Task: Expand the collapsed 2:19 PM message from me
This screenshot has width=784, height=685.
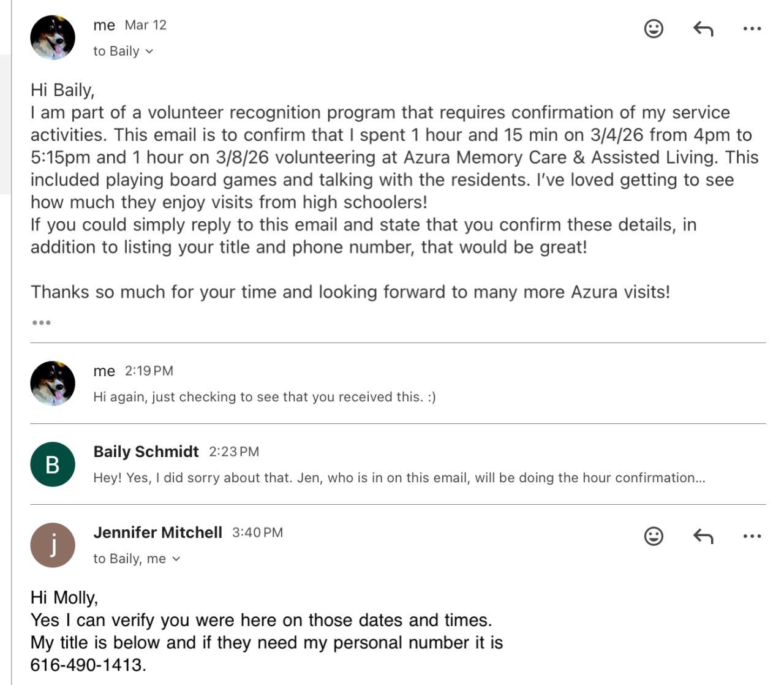Action: [264, 397]
